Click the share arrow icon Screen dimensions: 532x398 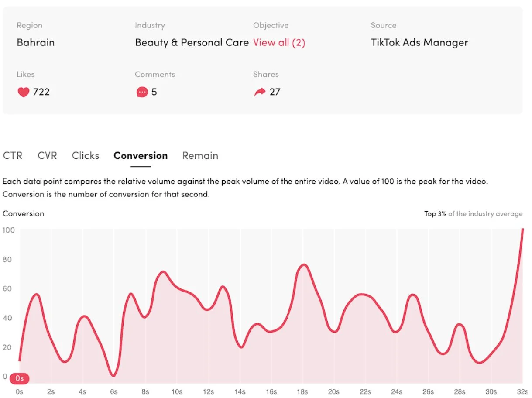(x=260, y=92)
